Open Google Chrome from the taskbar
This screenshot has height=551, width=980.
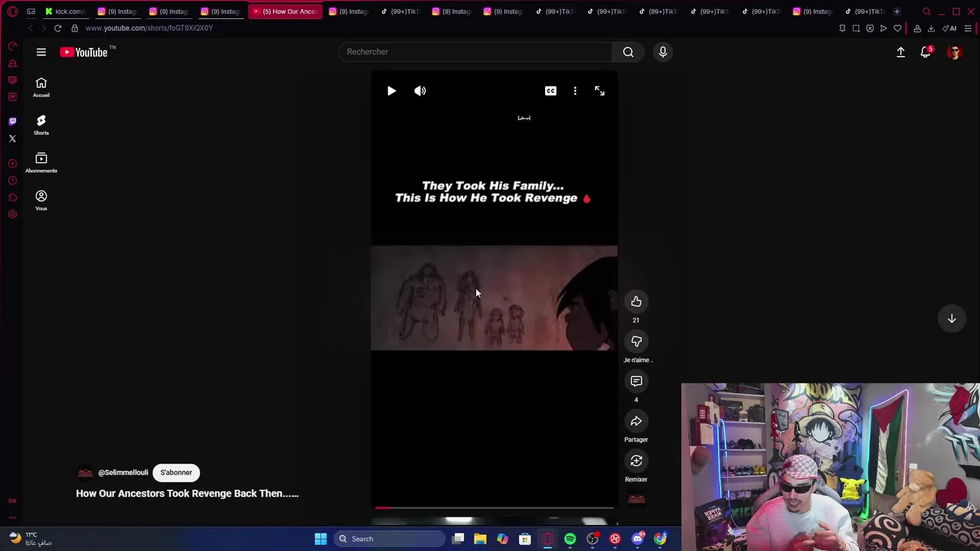pos(660,539)
